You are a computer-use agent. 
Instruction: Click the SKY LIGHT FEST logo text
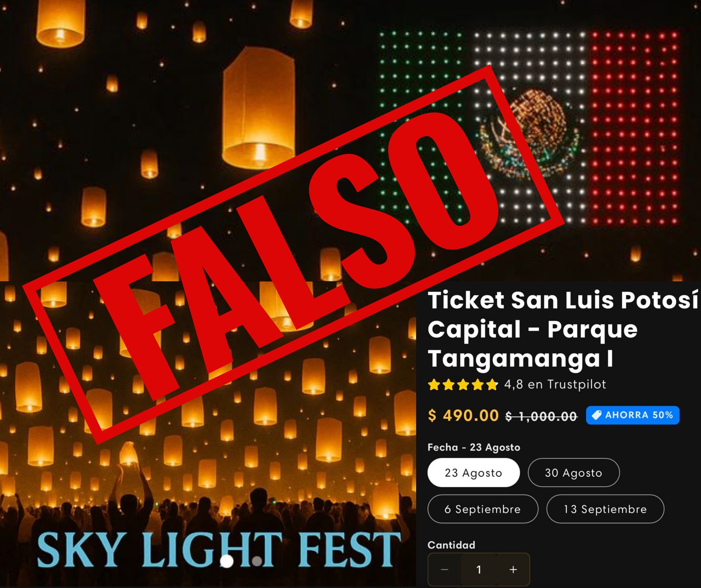[219, 550]
